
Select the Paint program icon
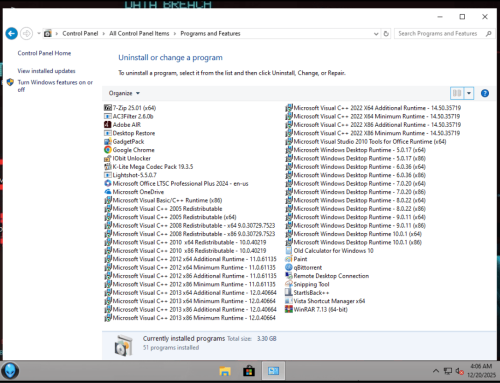click(289, 259)
